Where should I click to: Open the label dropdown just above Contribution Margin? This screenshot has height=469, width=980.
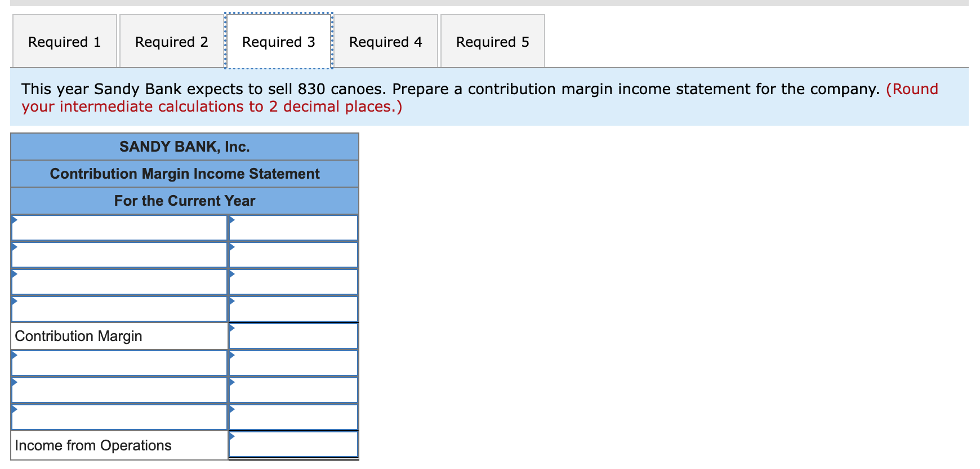[x=119, y=308]
